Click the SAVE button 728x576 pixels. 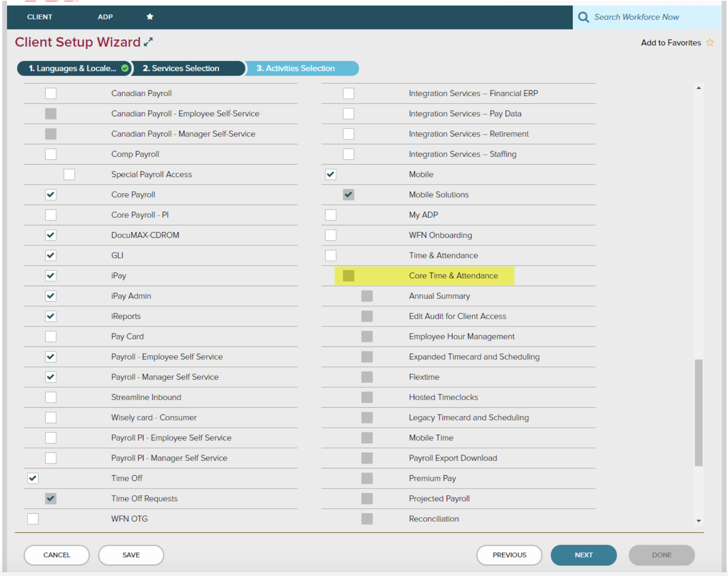pyautogui.click(x=131, y=555)
